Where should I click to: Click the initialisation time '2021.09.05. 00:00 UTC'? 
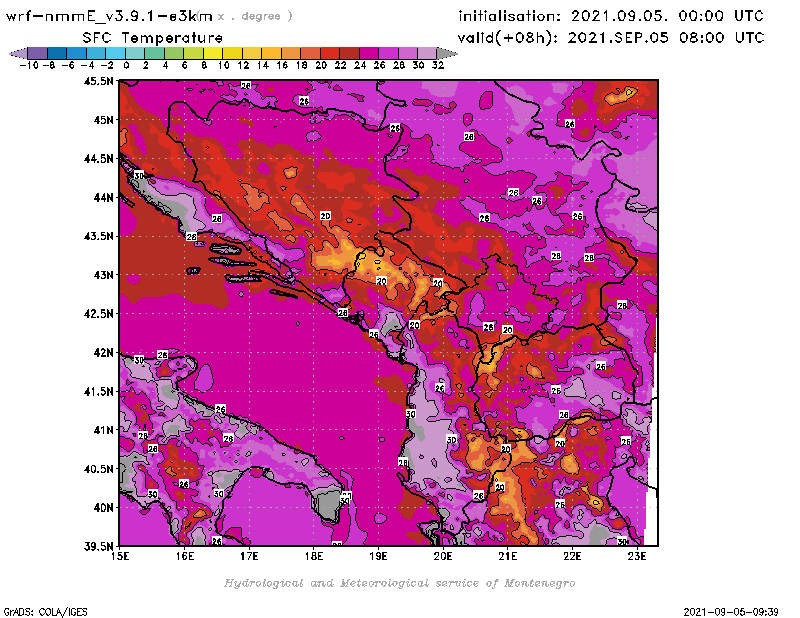click(667, 16)
